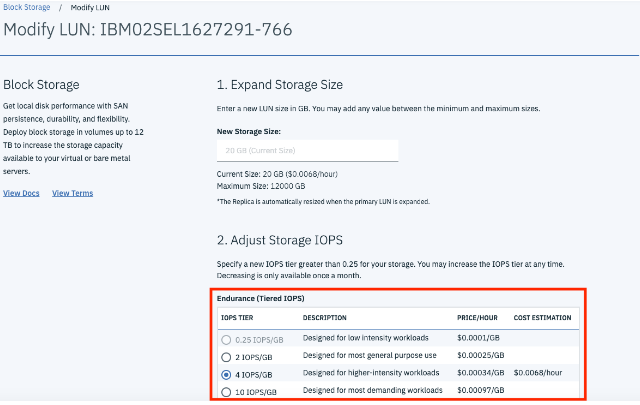The height and width of the screenshot is (405, 640).
Task: Click the '2. Adjust Storage IOPS' heading
Action: pos(280,240)
